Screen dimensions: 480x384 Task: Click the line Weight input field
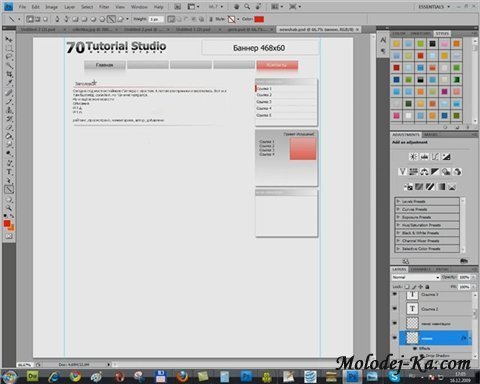pos(156,19)
